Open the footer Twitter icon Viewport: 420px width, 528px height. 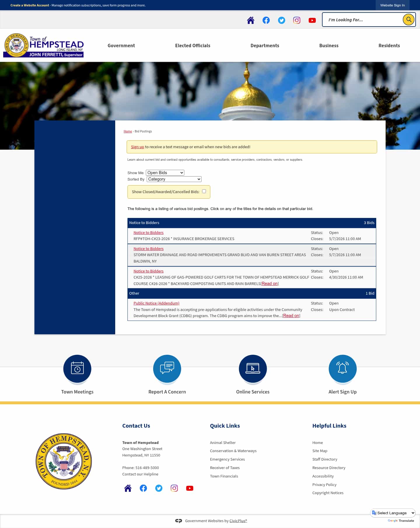159,488
